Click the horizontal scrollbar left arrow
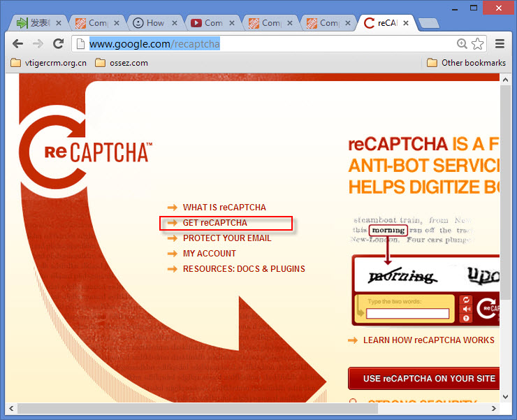This screenshot has width=517, height=420. (x=11, y=408)
